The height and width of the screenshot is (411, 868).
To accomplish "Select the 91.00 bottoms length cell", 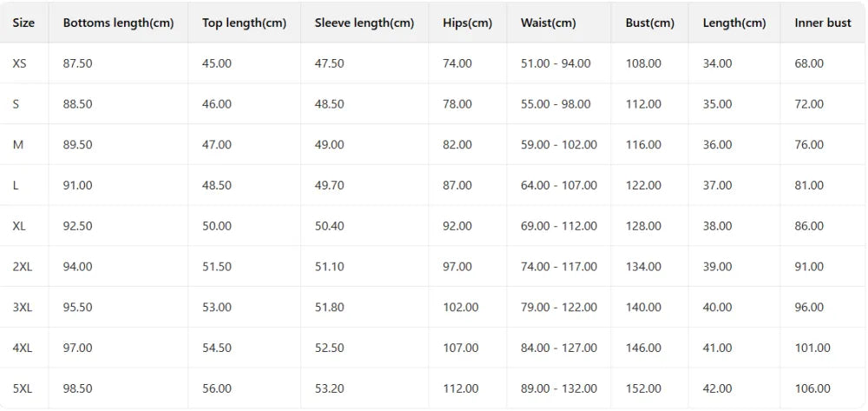I will (77, 186).
